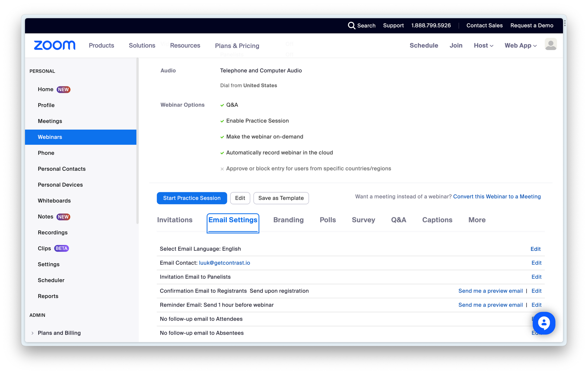Send preview of Confirmation Email to Registrants
Viewport: 588px width, 374px height.
(490, 291)
